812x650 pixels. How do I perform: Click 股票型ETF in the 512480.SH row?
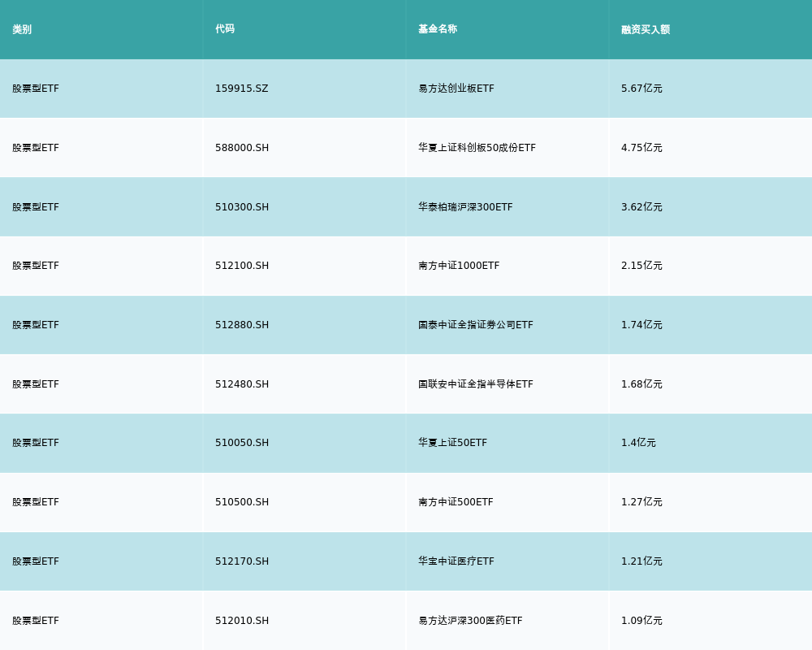36,384
